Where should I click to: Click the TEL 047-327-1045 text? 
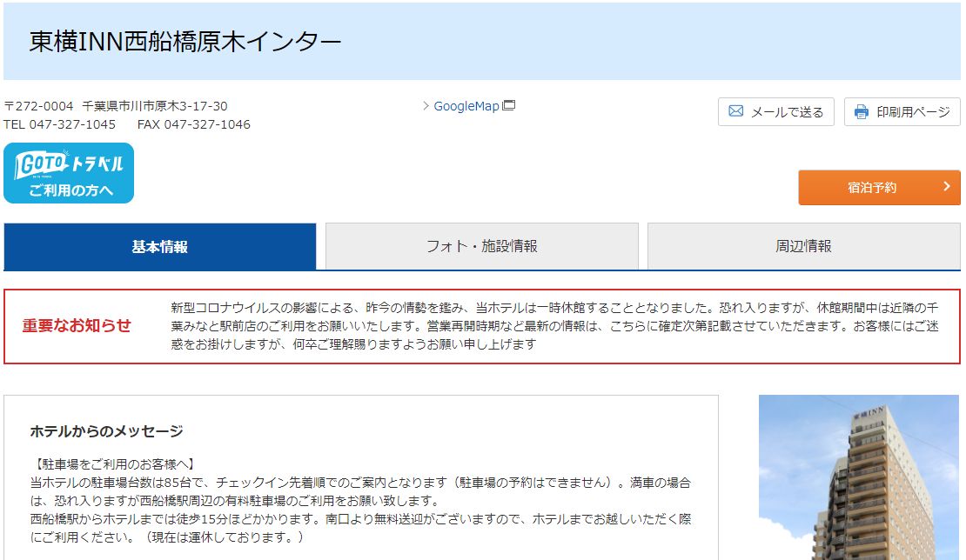[x=60, y=124]
